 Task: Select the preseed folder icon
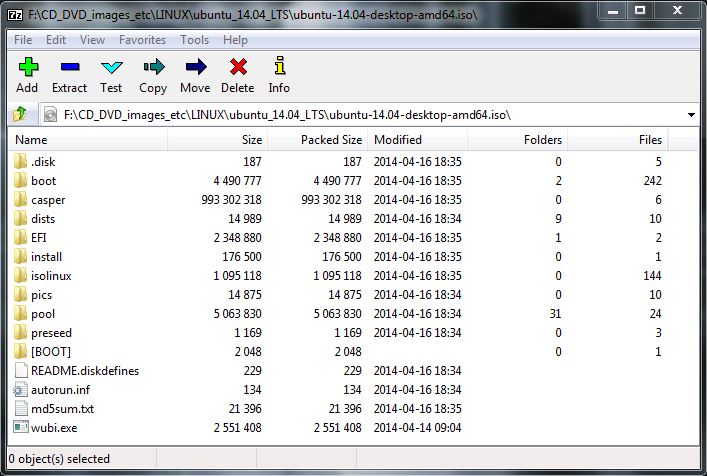tap(20, 332)
